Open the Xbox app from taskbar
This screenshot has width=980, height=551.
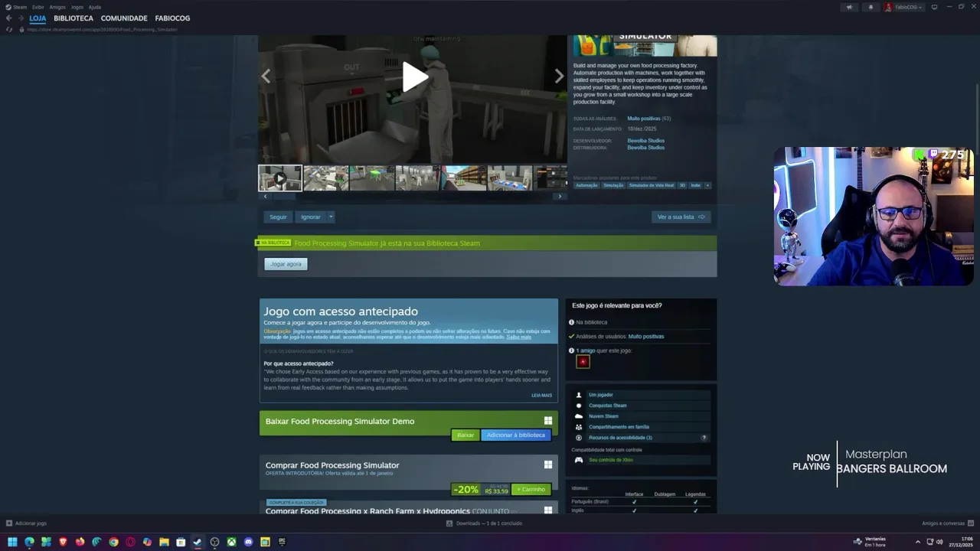click(x=231, y=542)
